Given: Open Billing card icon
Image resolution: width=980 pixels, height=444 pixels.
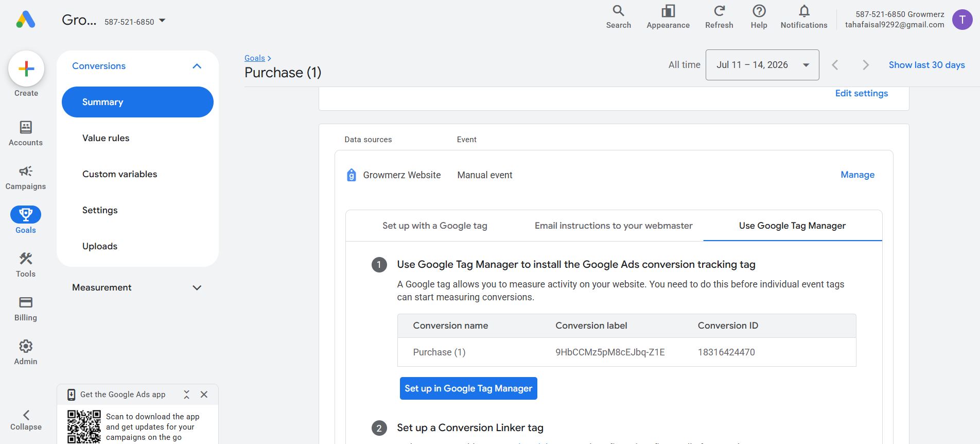Looking at the screenshot, I should click(26, 302).
